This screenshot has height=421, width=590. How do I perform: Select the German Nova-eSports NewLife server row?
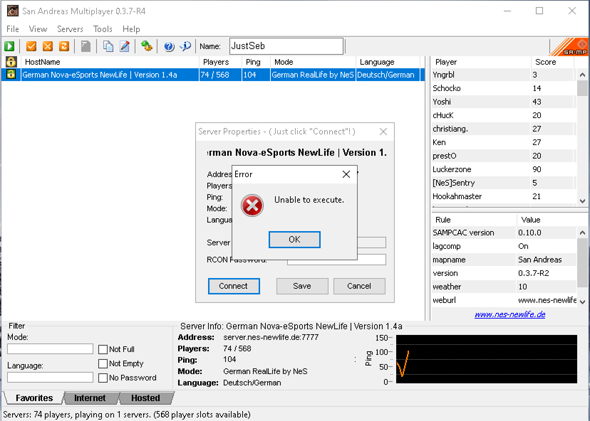[x=213, y=74]
